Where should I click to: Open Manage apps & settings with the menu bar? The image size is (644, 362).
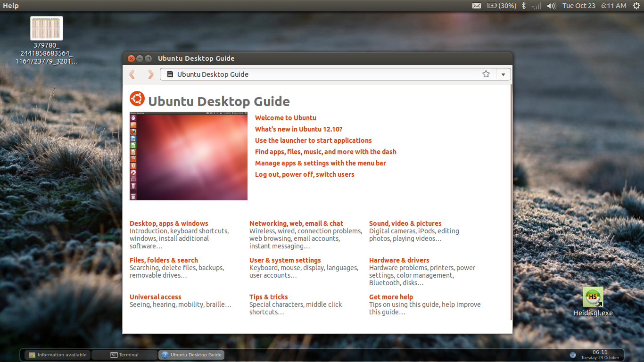click(321, 163)
